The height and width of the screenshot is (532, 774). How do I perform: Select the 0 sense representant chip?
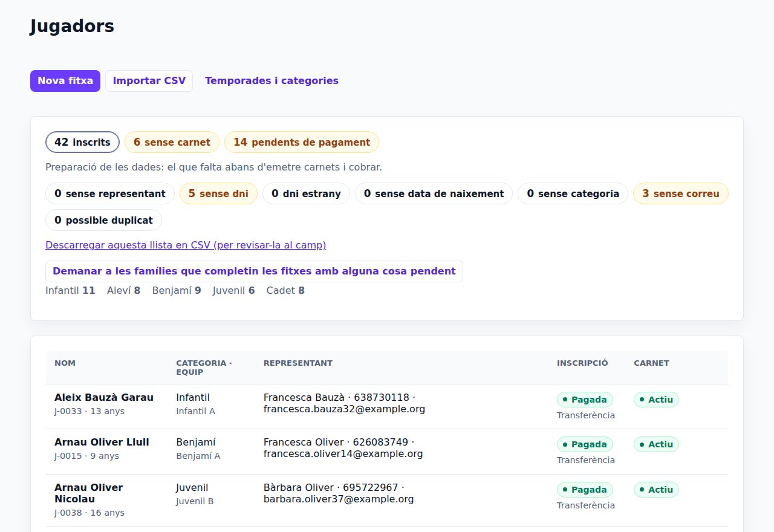110,193
